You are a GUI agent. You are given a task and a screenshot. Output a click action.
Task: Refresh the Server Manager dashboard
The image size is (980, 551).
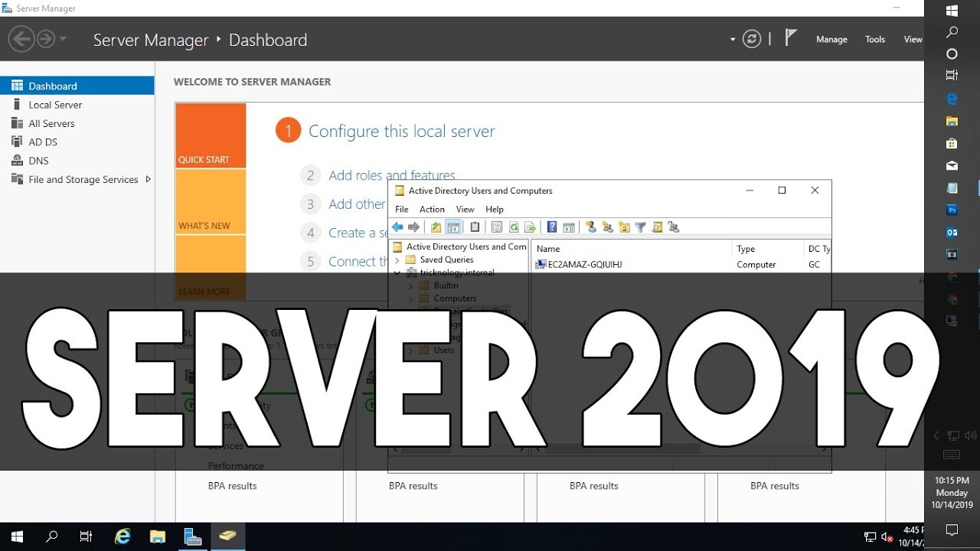pyautogui.click(x=752, y=39)
